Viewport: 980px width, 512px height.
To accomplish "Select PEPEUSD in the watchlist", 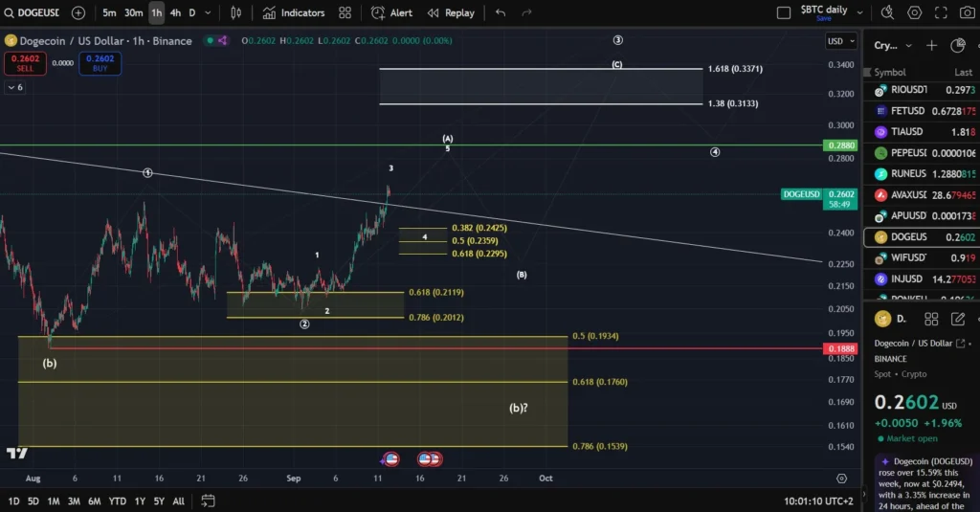I will click(922, 153).
